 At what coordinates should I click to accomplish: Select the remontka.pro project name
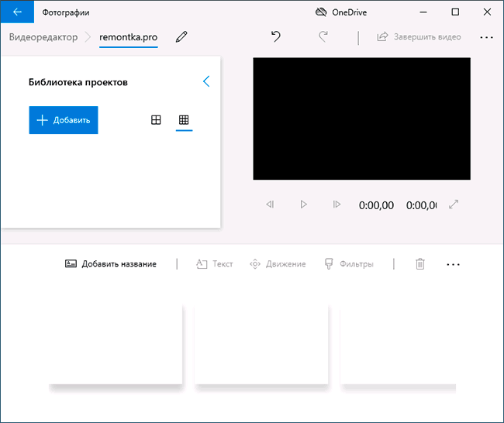point(128,37)
